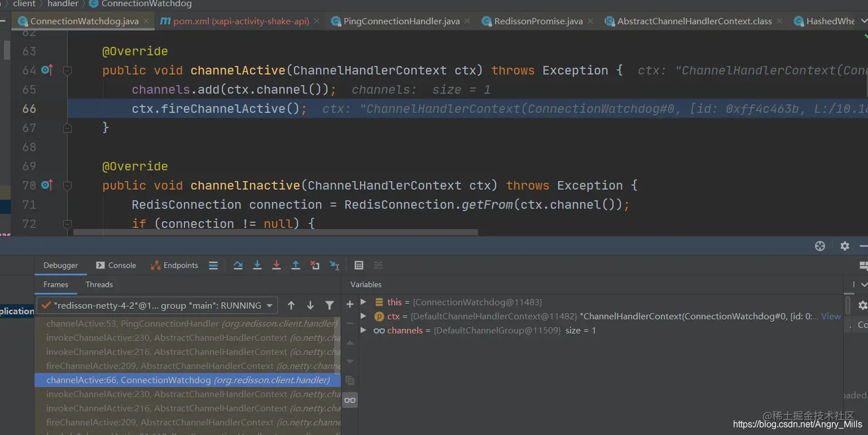Click the crosshair target icon in debug header
The image size is (868, 435).
820,246
